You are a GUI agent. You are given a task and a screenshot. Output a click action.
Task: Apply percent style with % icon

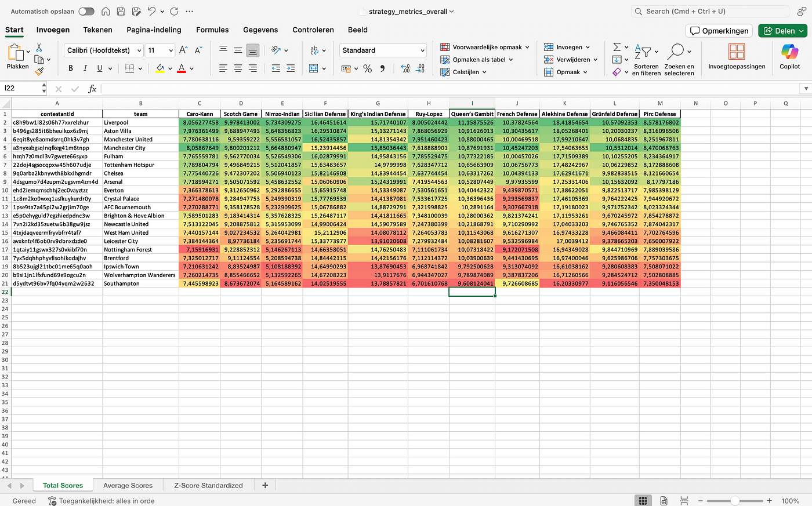point(367,68)
